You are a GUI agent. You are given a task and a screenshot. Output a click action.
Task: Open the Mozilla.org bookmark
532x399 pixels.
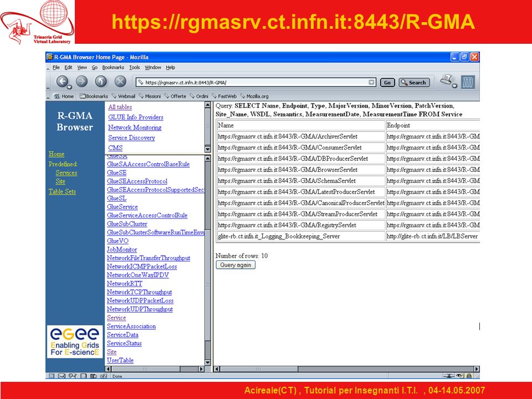[254, 96]
